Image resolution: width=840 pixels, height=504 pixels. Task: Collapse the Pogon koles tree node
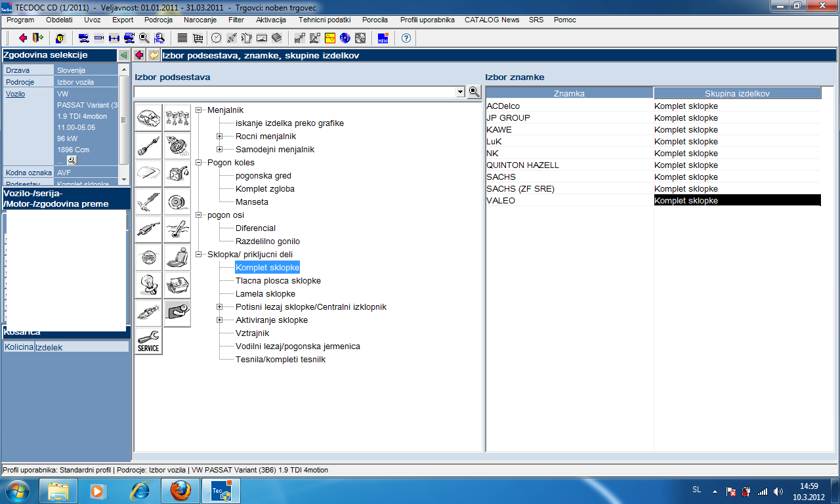click(x=199, y=163)
